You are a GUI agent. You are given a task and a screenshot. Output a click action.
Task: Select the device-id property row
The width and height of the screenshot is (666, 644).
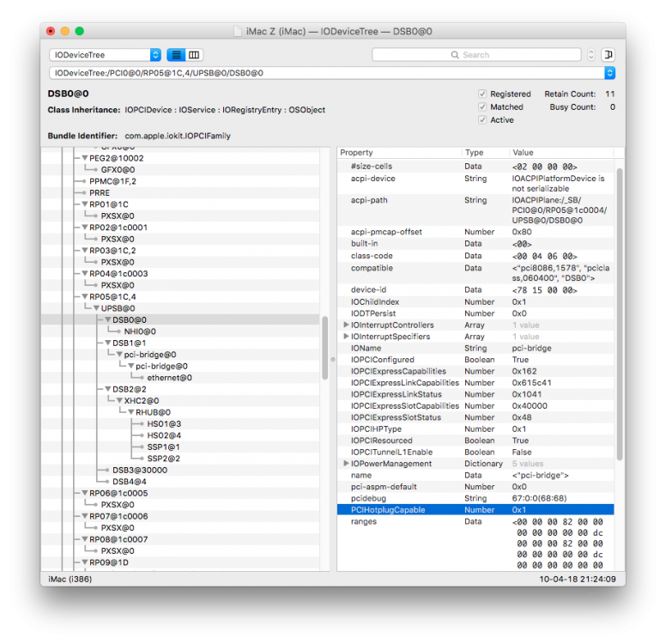pos(475,290)
